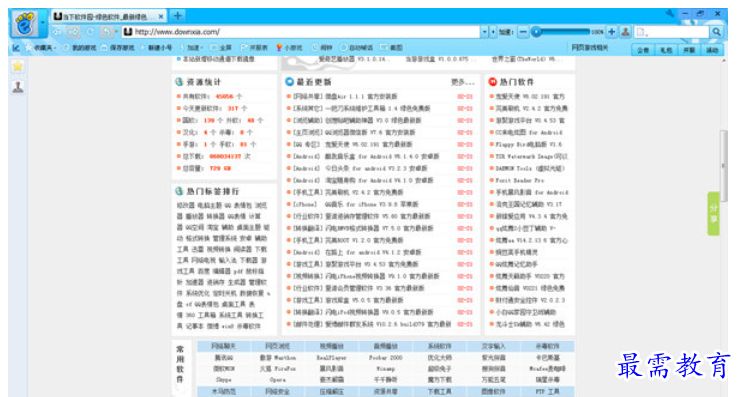Click 保存游戏 toolbar item
Screen dimensions: 739x397
coord(118,48)
